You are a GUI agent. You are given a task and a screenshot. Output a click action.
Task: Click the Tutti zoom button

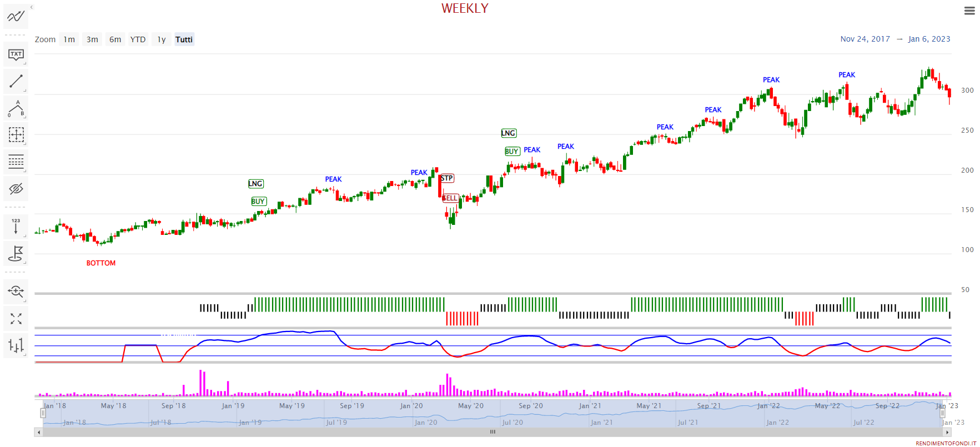pos(184,39)
